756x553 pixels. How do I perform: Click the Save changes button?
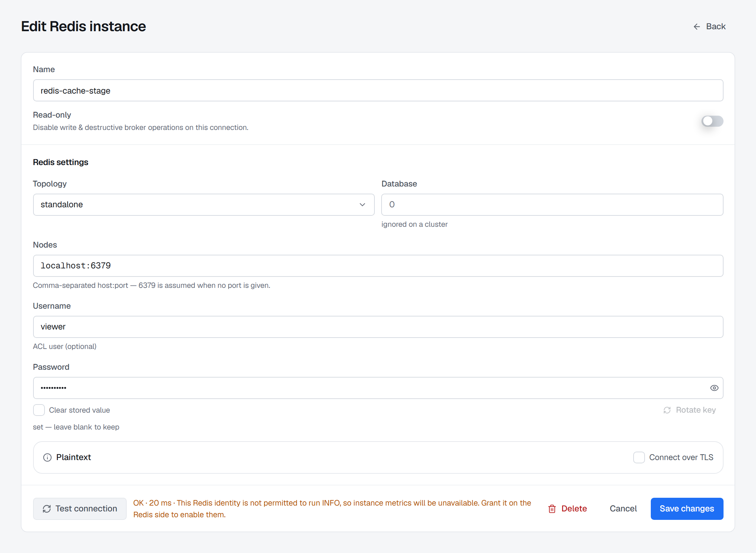[x=687, y=509]
